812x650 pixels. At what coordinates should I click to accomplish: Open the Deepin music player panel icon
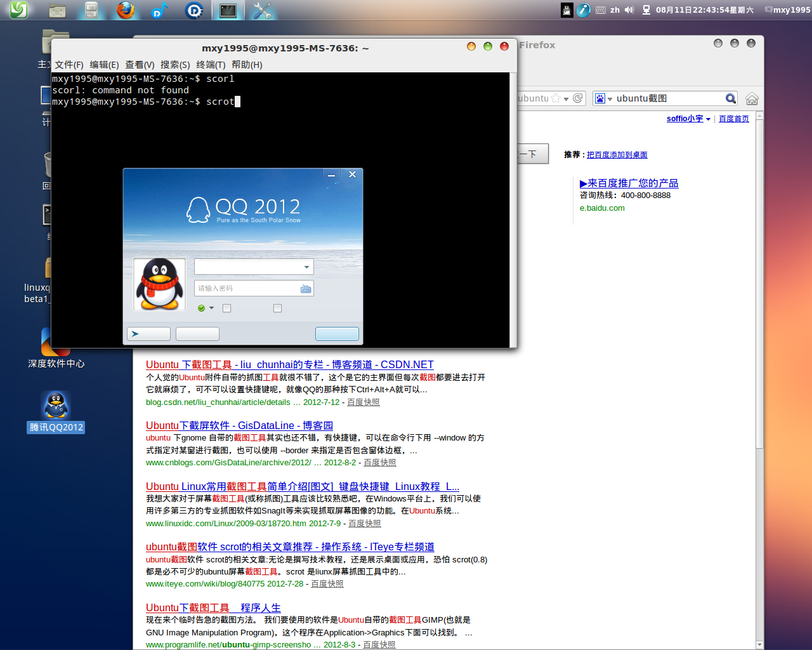[x=159, y=10]
